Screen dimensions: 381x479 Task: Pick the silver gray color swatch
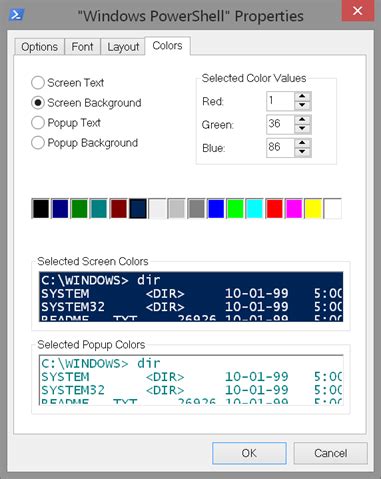[x=177, y=209]
